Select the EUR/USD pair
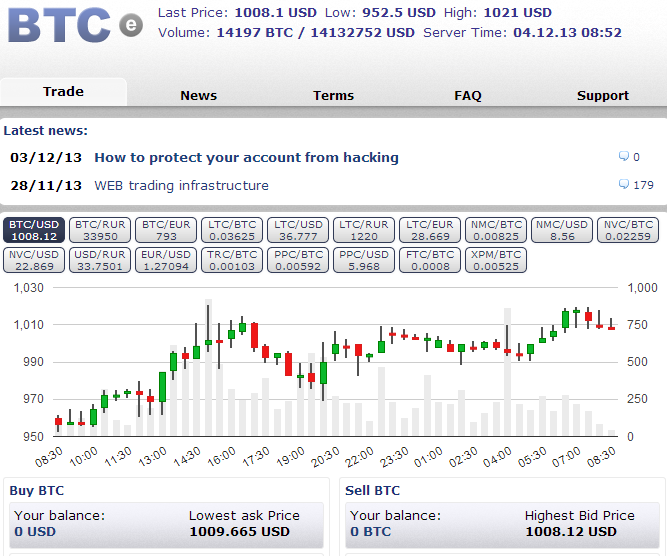Viewport: 667px width, 556px height. pos(166,260)
